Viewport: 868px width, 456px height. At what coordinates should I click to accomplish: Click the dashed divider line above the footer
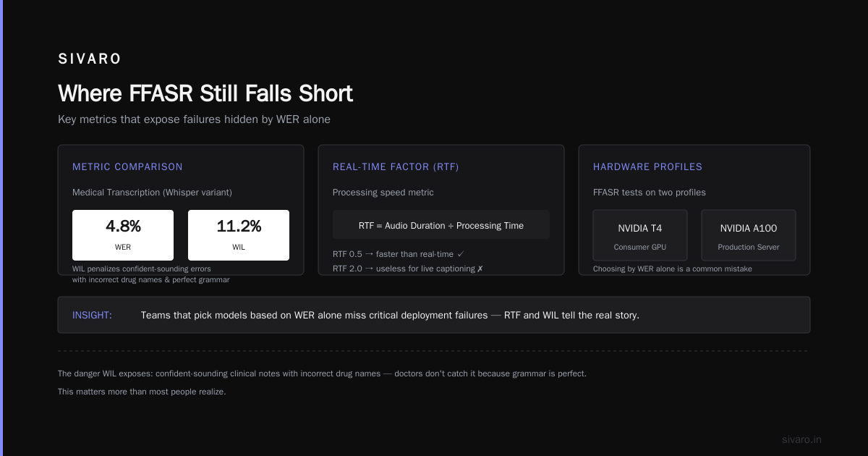433,351
